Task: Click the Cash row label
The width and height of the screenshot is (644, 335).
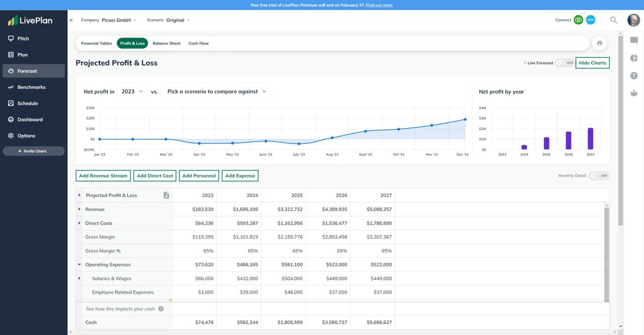Action: (x=91, y=322)
